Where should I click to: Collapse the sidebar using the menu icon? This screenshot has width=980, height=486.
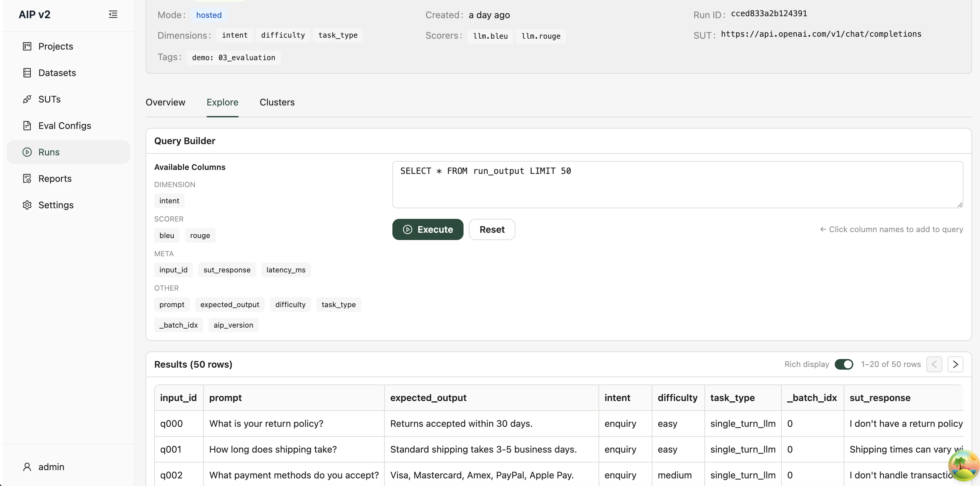coord(113,15)
